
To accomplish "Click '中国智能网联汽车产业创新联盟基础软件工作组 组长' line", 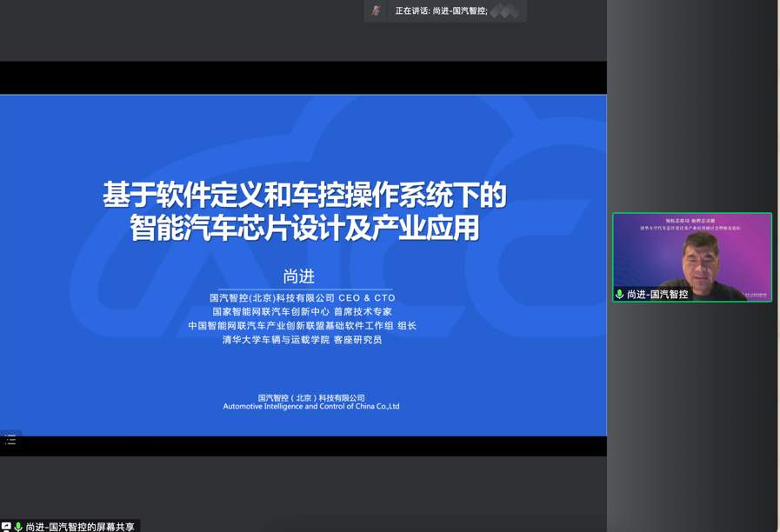I will (302, 326).
